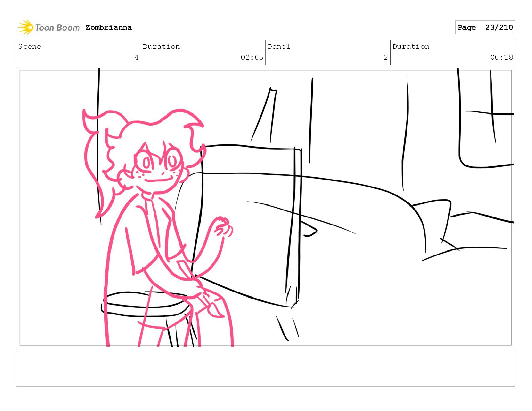Click the storyboard panel drawing thumbnail
Viewport: 532px width, 411px height.
(x=265, y=208)
